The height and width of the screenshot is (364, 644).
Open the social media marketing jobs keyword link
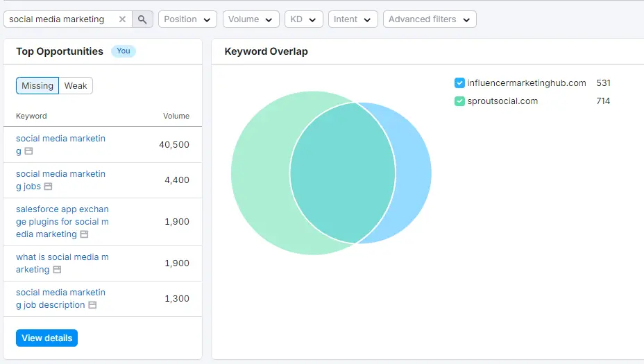click(x=60, y=174)
